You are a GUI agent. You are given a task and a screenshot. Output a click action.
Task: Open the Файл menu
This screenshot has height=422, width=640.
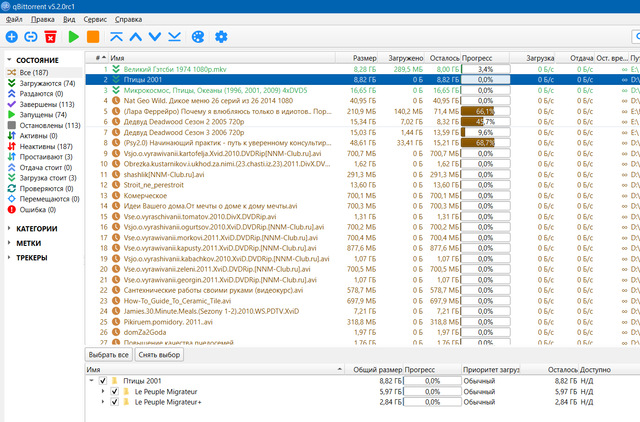click(x=14, y=19)
